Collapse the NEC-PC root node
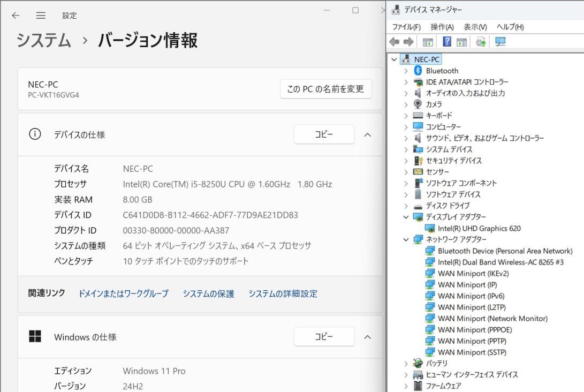584x392 pixels. point(394,59)
